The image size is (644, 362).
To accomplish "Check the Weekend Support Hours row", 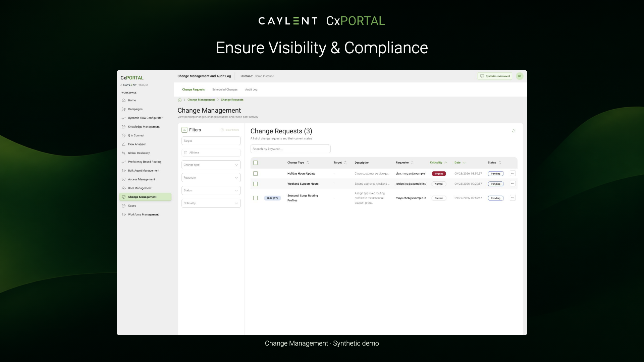I will point(256,184).
